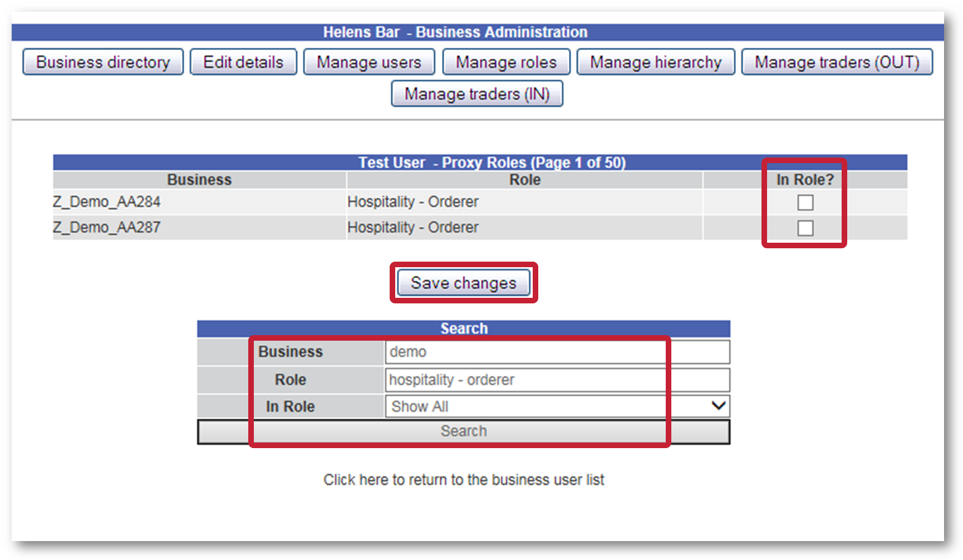This screenshot has width=963, height=560.
Task: Check the In Role box for Z_Demo_AA287
Action: tap(805, 228)
